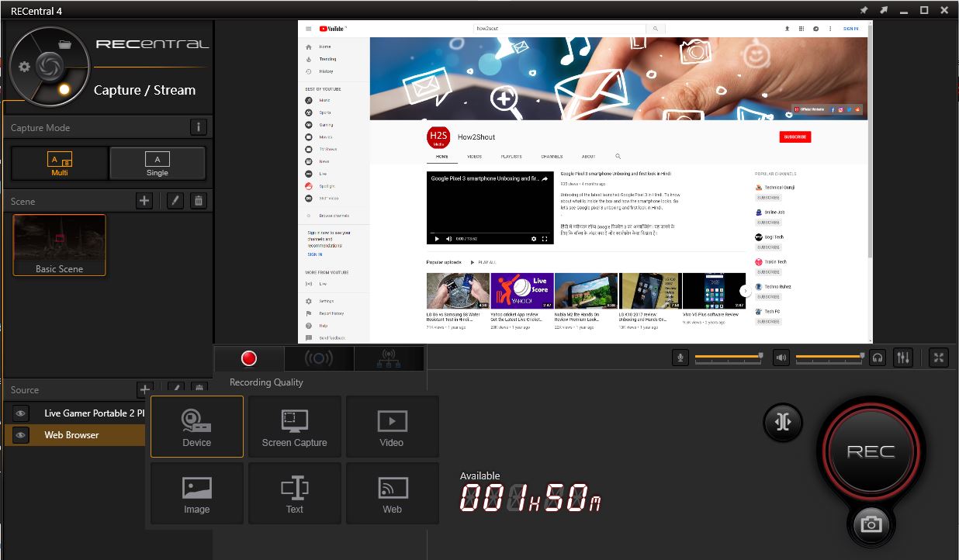Open PLAYLISTS tab in YouTube preview
The width and height of the screenshot is (959, 560).
[511, 157]
